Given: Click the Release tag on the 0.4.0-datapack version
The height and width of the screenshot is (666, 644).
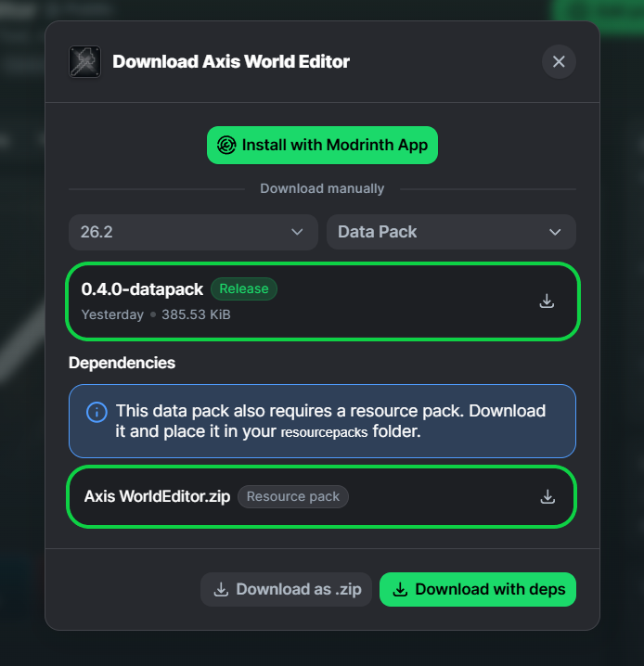Looking at the screenshot, I should (244, 288).
